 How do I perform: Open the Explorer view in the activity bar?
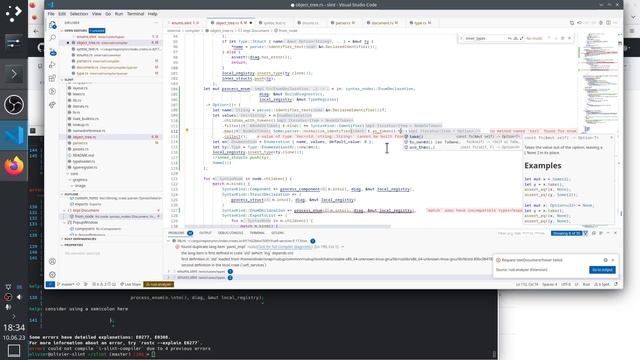click(x=52, y=25)
